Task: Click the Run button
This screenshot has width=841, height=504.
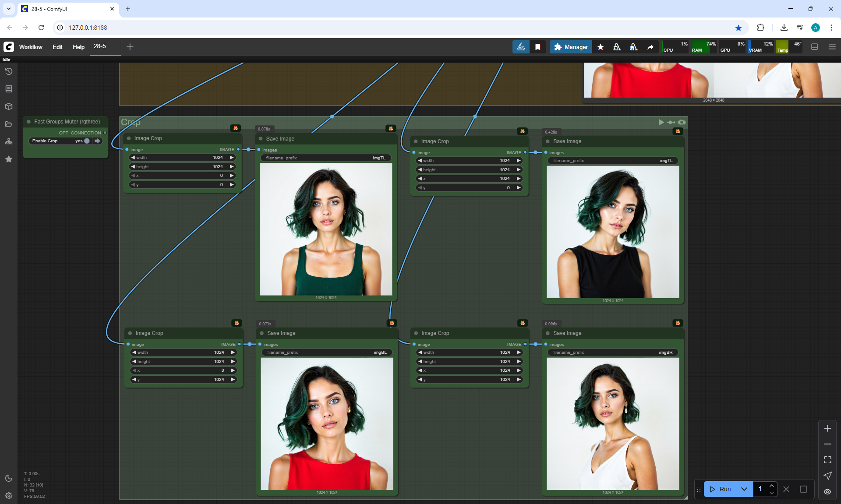Action: click(x=721, y=489)
